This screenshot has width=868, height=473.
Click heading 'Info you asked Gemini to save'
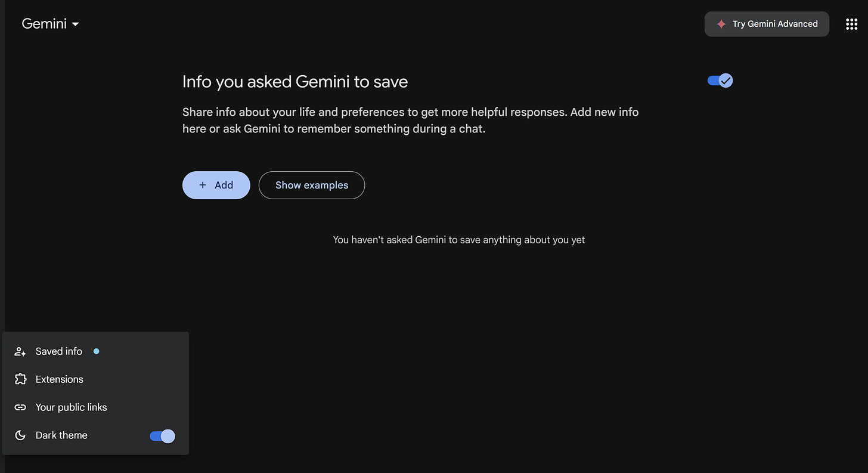[x=295, y=82]
